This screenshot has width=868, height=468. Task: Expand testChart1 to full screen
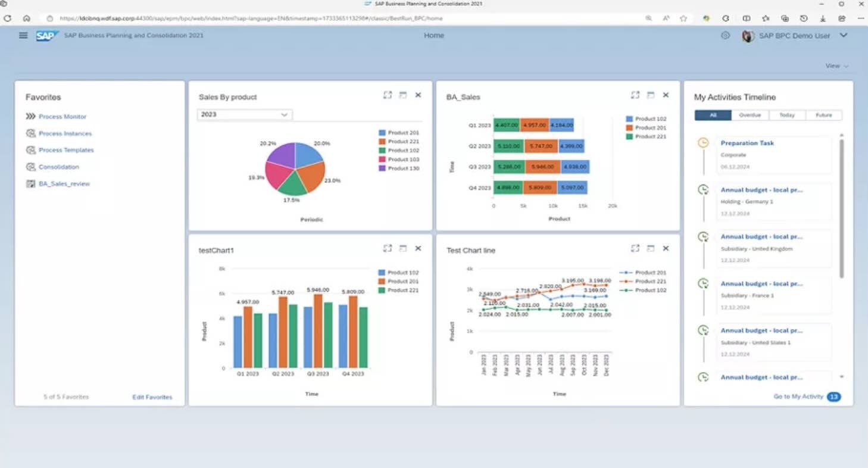[388, 248]
